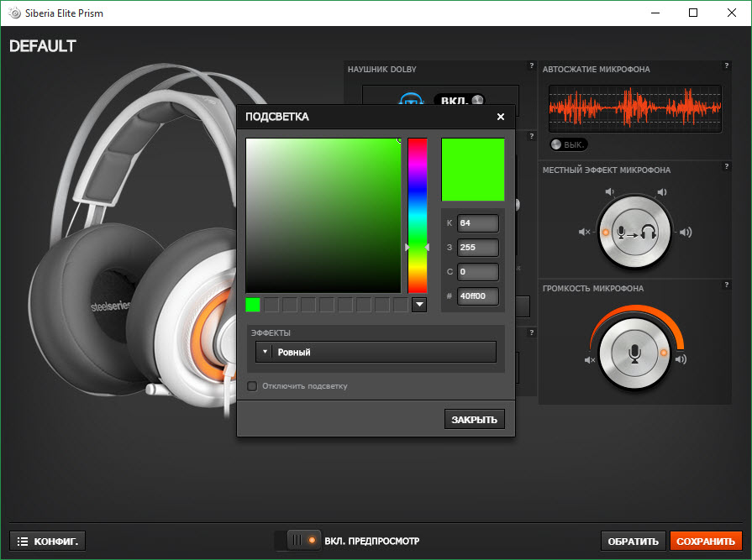The height and width of the screenshot is (560, 752).
Task: Focus the С blue value field
Action: (478, 272)
